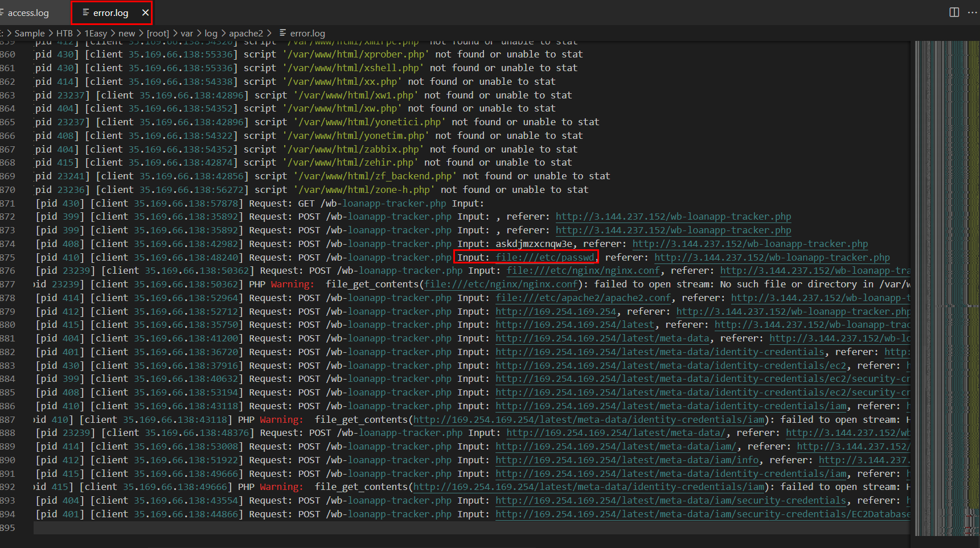Viewport: 980px width, 548px height.
Task: Select the error.log editor tab
Action: coord(110,13)
